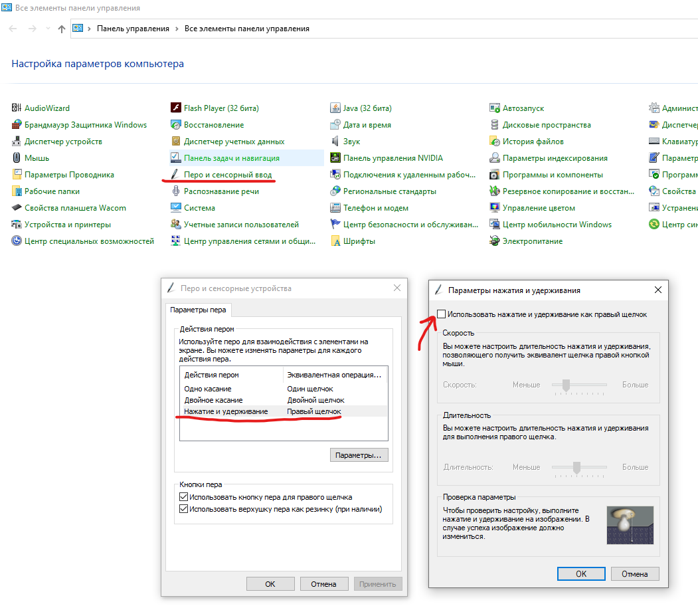698x616 pixels.
Task: Toggle 'Использовать верхушку пера как резинку' checkbox
Action: [184, 510]
